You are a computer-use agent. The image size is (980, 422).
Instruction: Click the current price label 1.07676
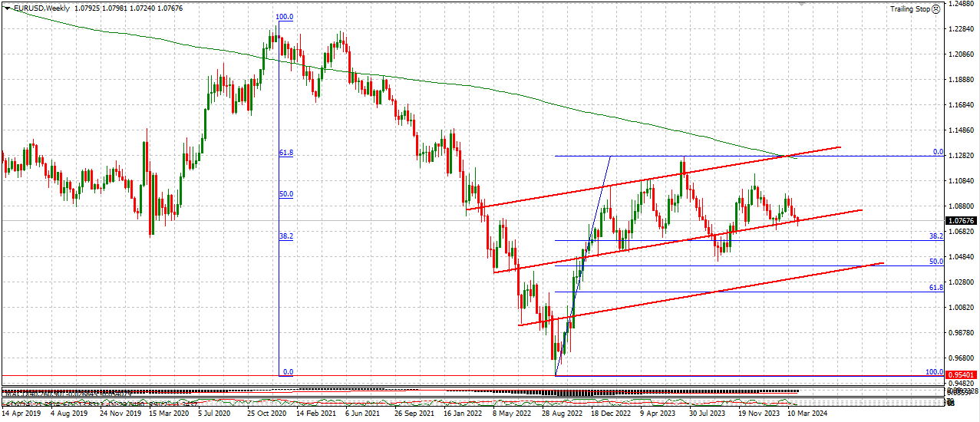pyautogui.click(x=962, y=221)
